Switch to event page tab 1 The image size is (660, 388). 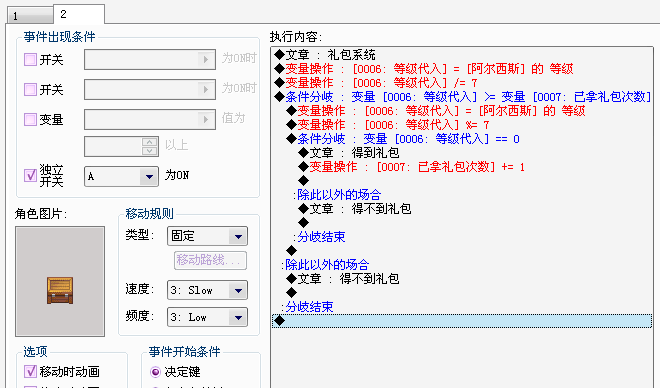pyautogui.click(x=29, y=16)
